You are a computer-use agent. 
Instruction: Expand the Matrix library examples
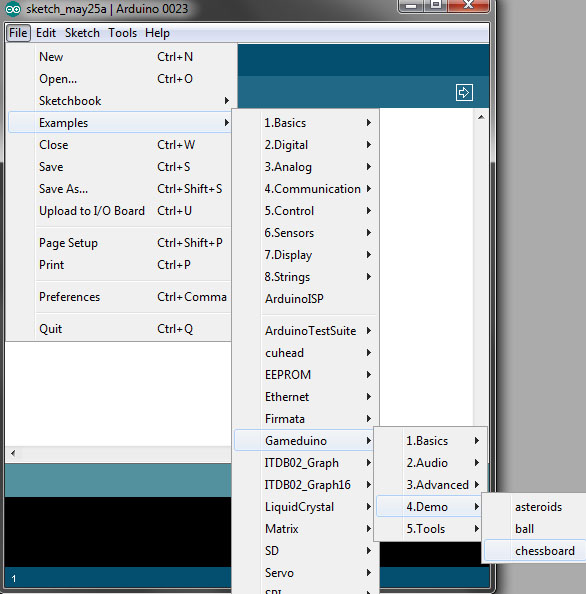point(304,528)
